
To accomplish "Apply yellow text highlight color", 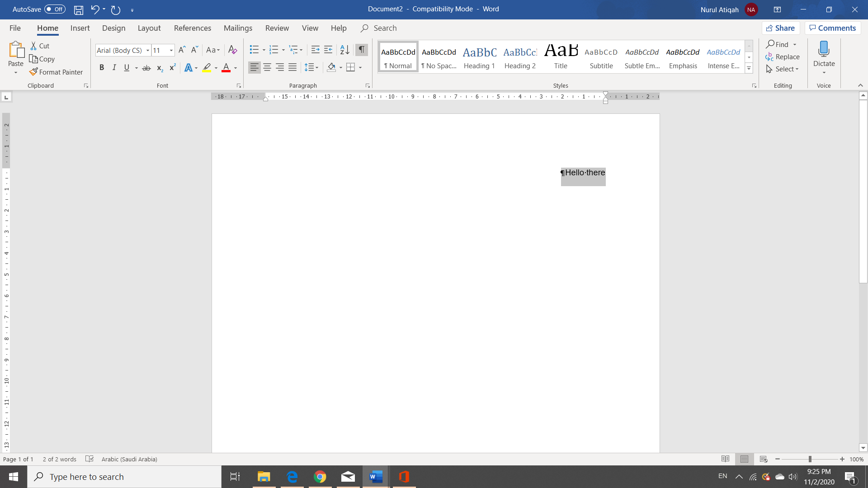I will (207, 68).
